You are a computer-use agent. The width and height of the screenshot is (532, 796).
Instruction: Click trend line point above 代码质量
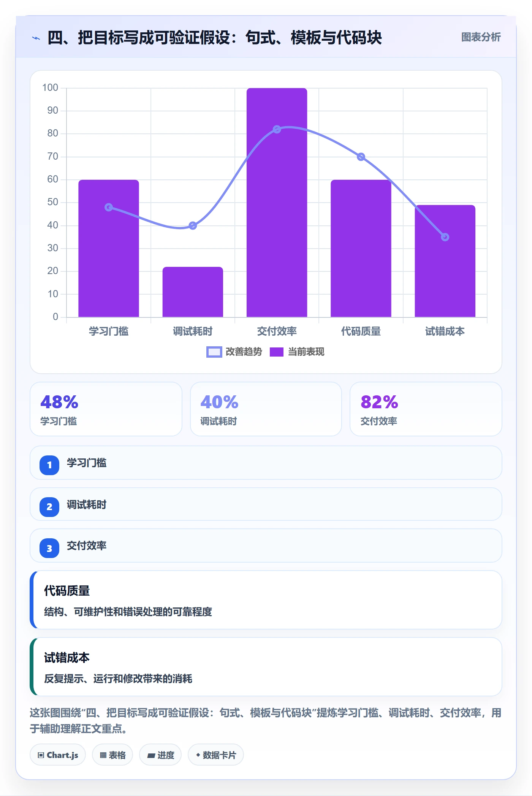click(x=361, y=157)
